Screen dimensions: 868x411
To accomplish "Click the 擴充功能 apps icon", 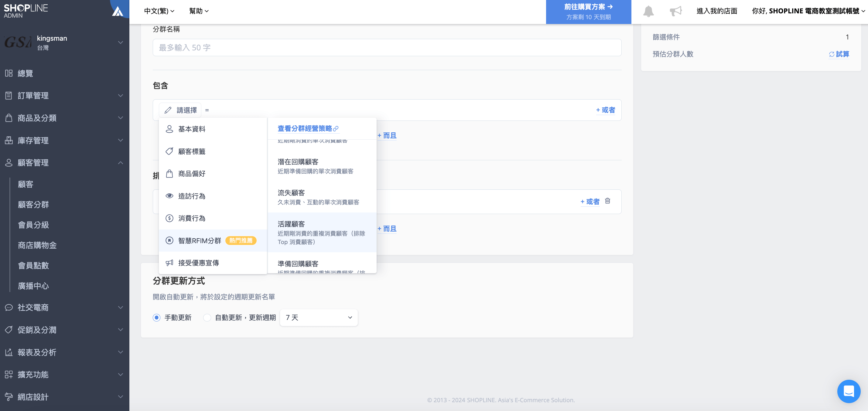I will pos(9,374).
